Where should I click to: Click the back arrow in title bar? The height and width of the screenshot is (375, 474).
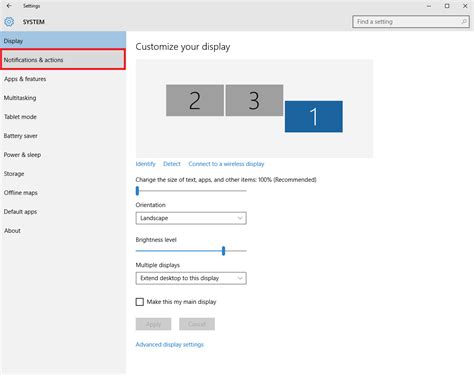pyautogui.click(x=9, y=6)
